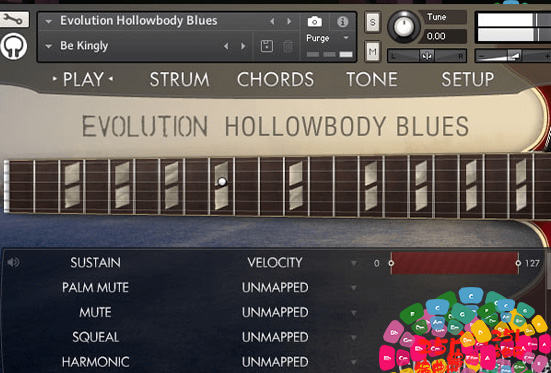Solo the instrument with the S button
The height and width of the screenshot is (373, 551).
pos(372,22)
